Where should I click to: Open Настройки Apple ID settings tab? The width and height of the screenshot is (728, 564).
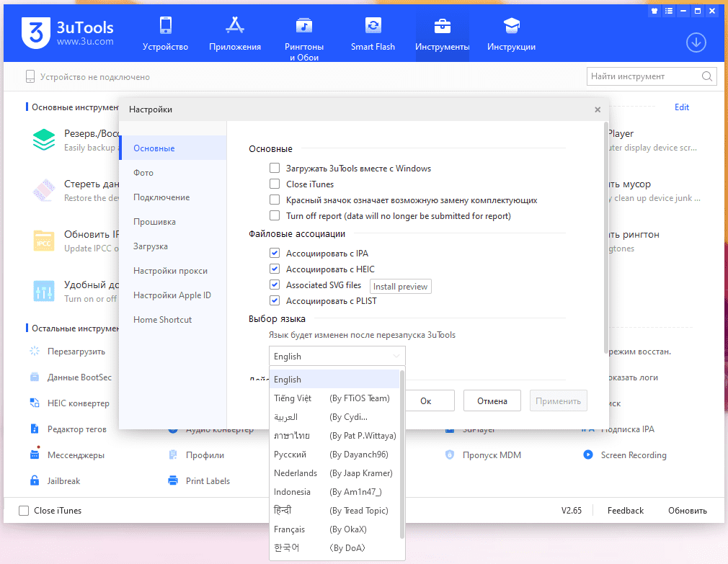click(173, 295)
